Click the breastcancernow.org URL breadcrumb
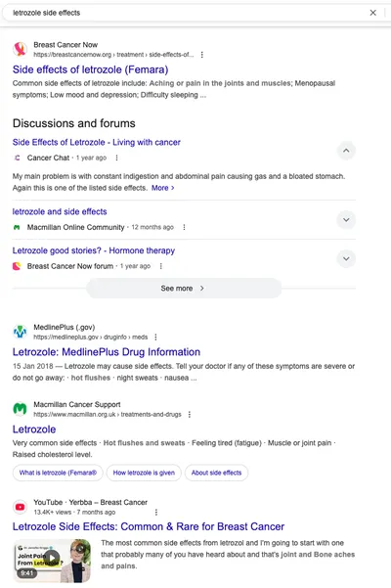The height and width of the screenshot is (588, 391). (x=113, y=55)
